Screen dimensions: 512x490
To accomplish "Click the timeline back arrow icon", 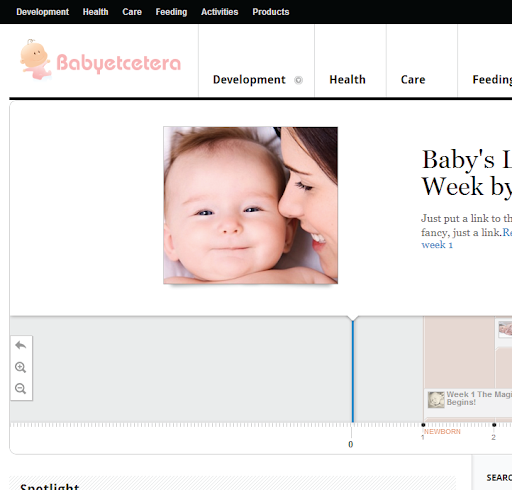I will (21, 345).
